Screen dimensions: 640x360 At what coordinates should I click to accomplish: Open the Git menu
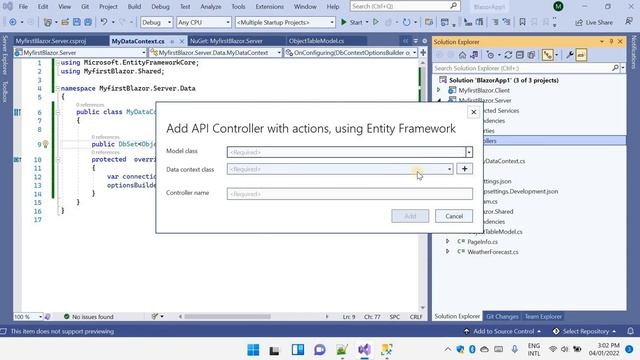85,7
